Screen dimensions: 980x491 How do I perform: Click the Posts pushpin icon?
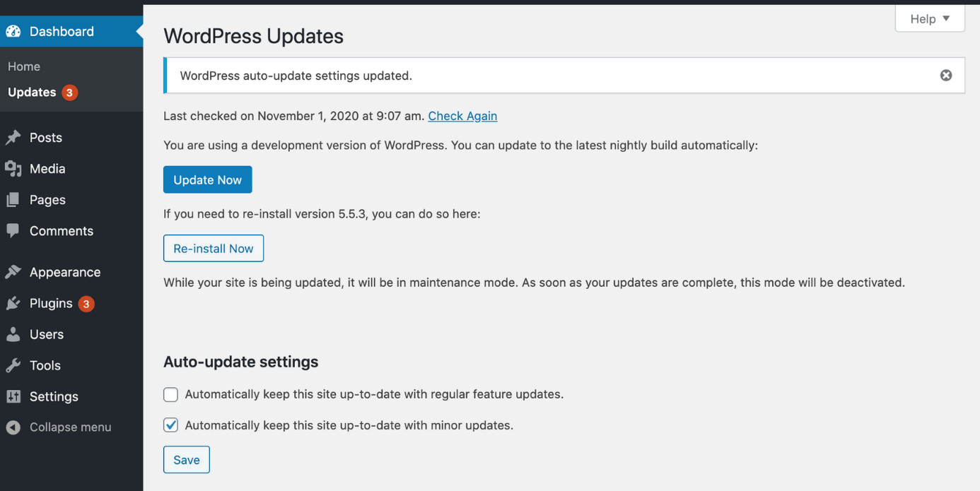pos(13,138)
